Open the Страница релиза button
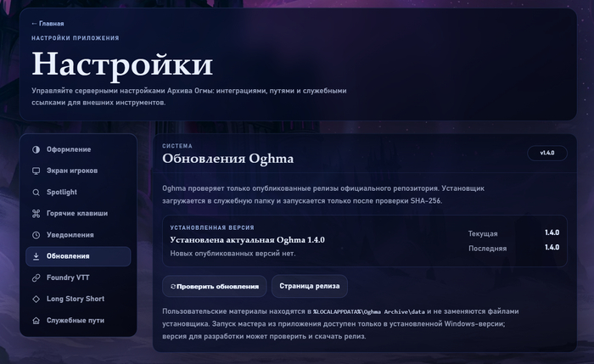Viewport: 594px width, 364px height. tap(310, 286)
